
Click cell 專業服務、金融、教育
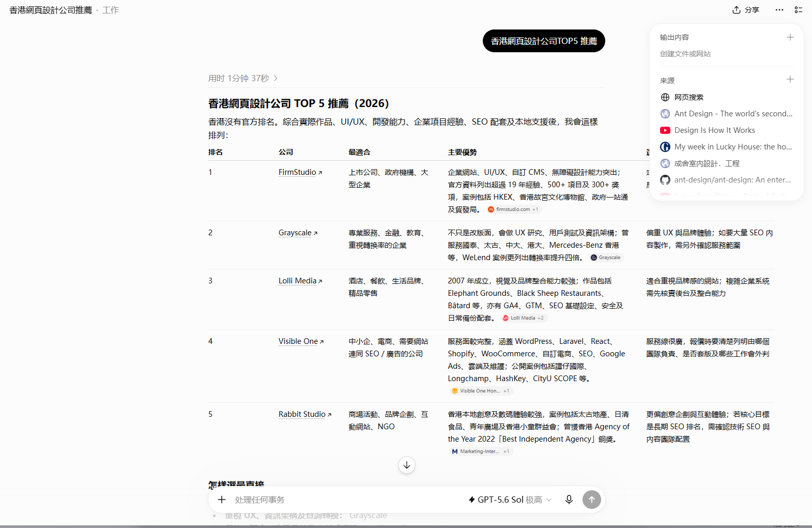(387, 239)
